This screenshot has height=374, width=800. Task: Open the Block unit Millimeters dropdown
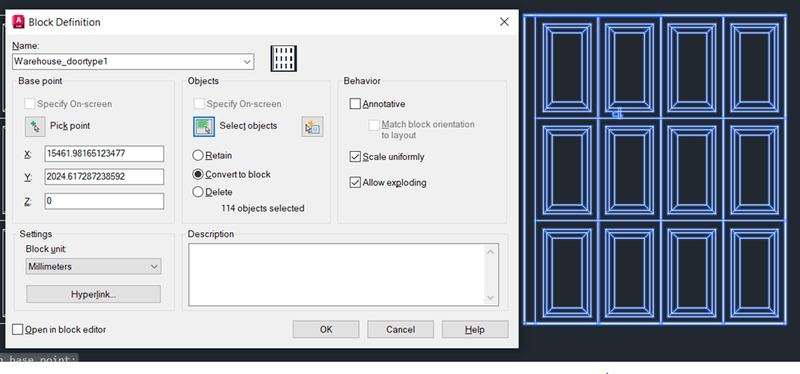(x=93, y=266)
